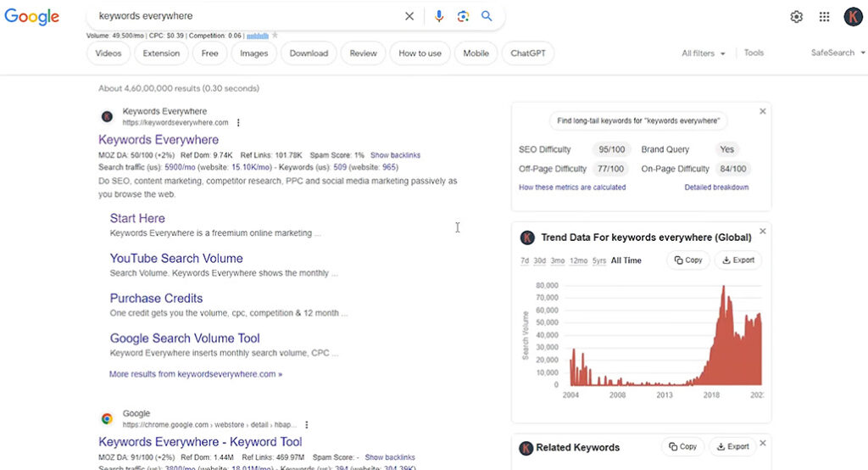The width and height of the screenshot is (868, 470).
Task: Click the Google logo
Action: (31, 17)
